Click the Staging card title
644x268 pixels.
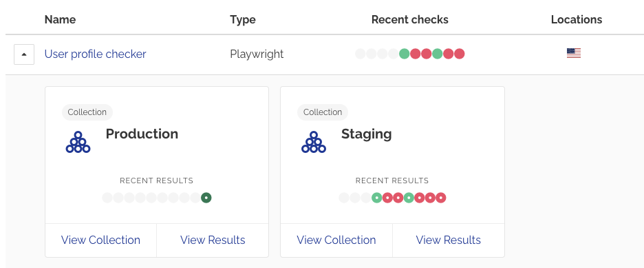(x=366, y=134)
